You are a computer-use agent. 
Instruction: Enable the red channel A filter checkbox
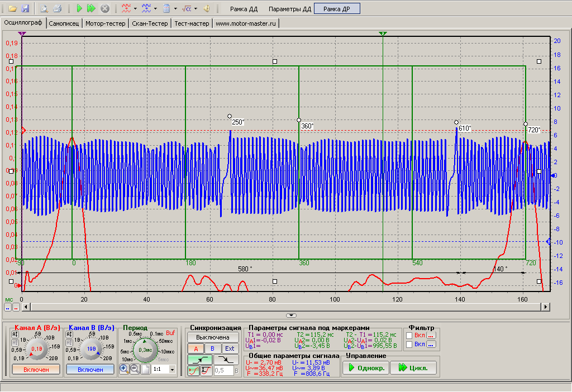coord(409,336)
